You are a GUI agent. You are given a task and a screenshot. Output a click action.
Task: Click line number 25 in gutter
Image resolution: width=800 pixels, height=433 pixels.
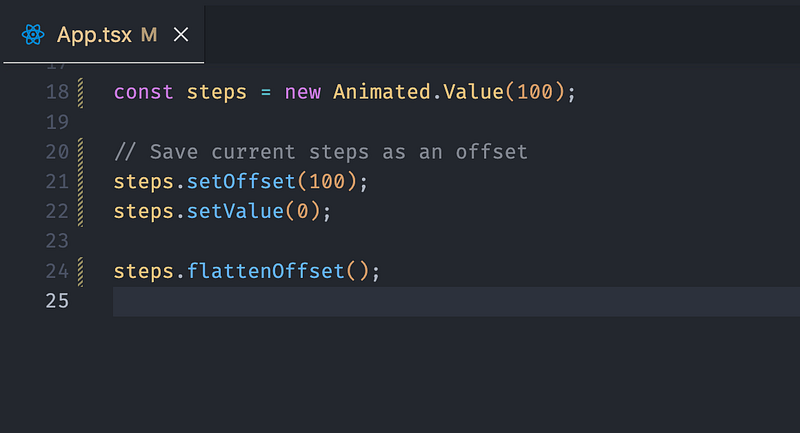coord(57,301)
